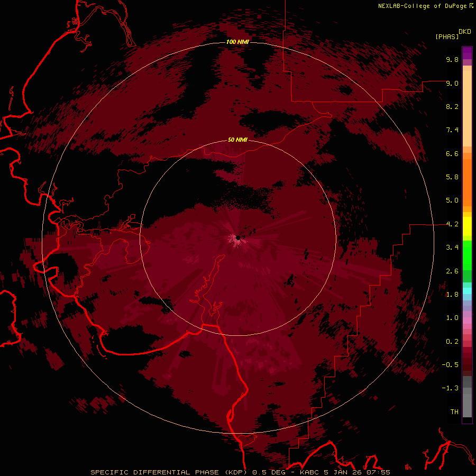Click the KABC 5 JAN 26 07:55 timestamp
The image size is (476, 476).
click(345, 472)
